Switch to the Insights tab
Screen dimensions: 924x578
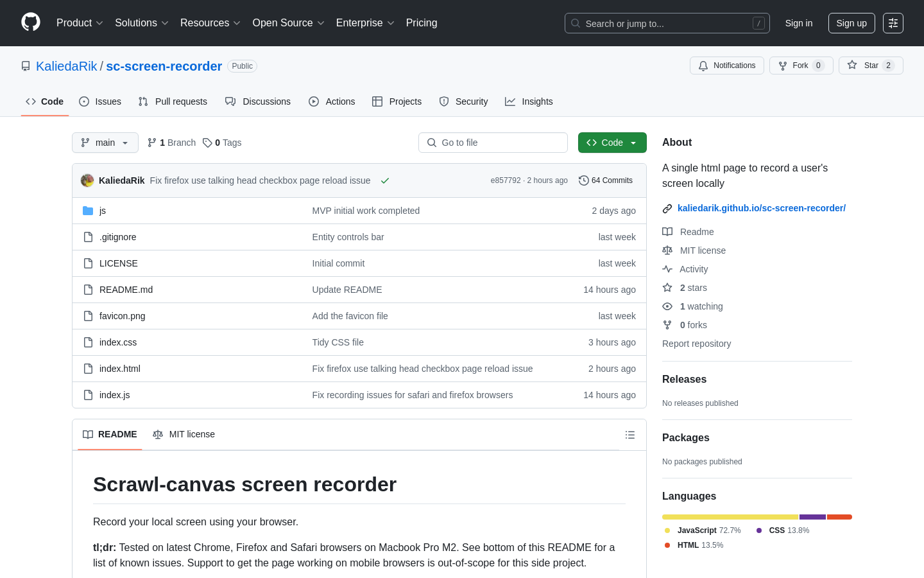click(x=529, y=101)
